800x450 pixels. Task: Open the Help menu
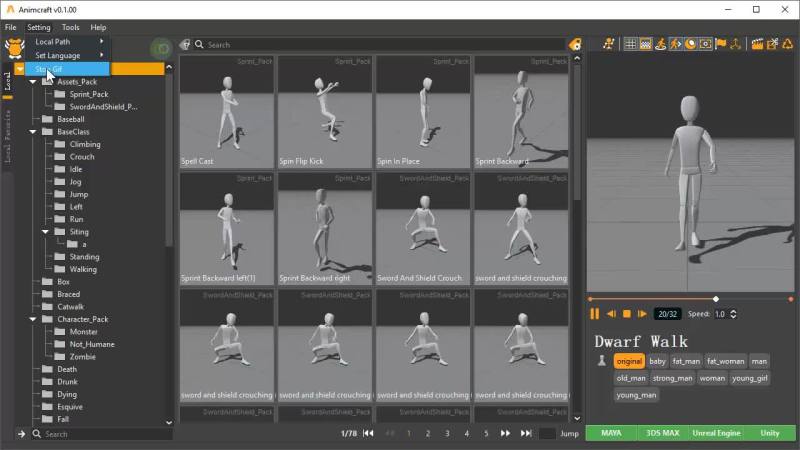[98, 27]
